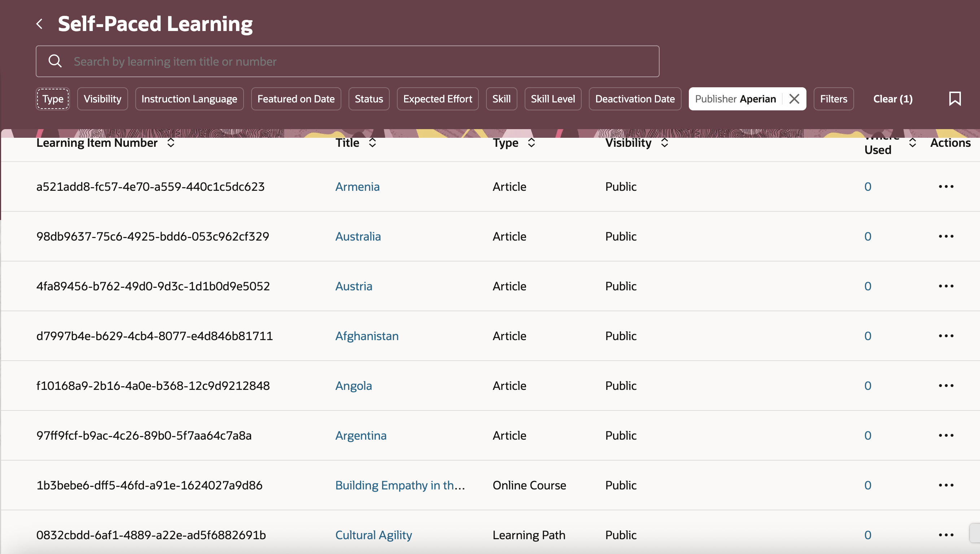The image size is (980, 554).
Task: Remove the Publisher Aperian filter chip
Action: click(x=794, y=99)
